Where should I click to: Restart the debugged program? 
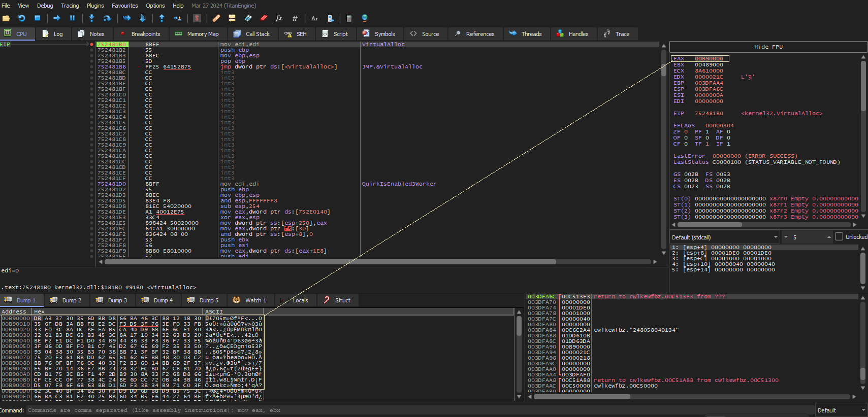(21, 18)
